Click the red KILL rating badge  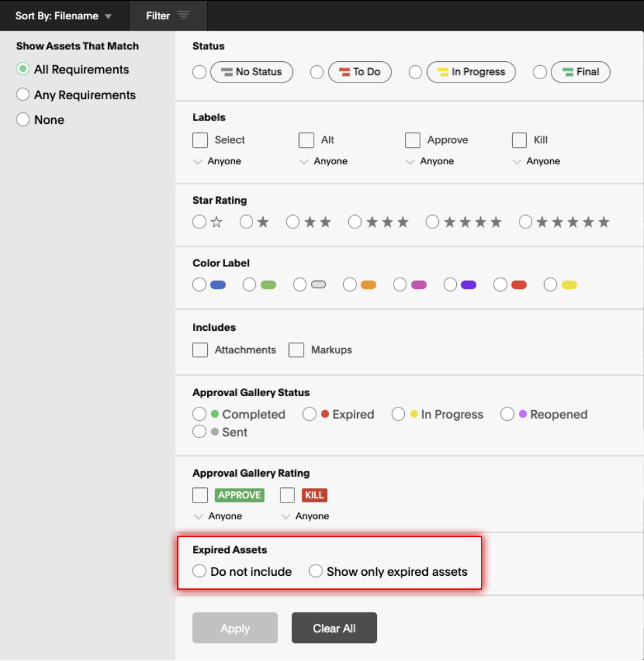click(314, 495)
